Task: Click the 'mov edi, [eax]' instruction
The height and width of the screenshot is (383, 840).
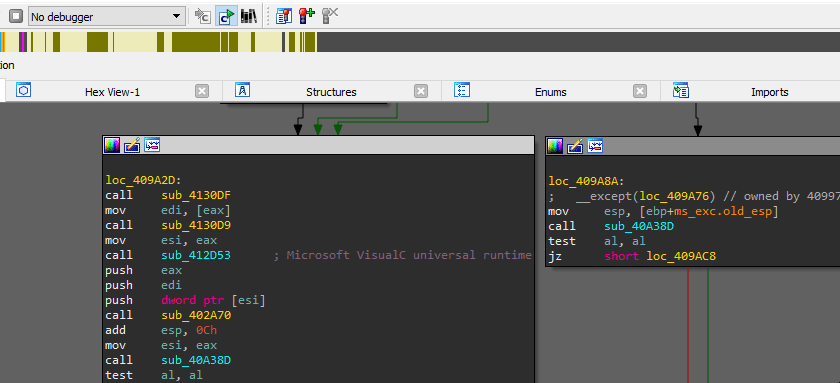Action: (x=168, y=210)
